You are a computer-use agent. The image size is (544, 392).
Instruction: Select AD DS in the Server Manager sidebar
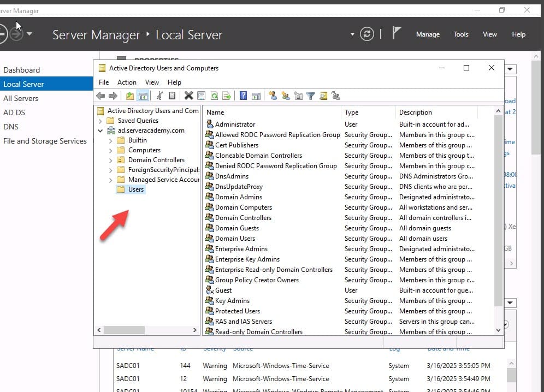(14, 112)
